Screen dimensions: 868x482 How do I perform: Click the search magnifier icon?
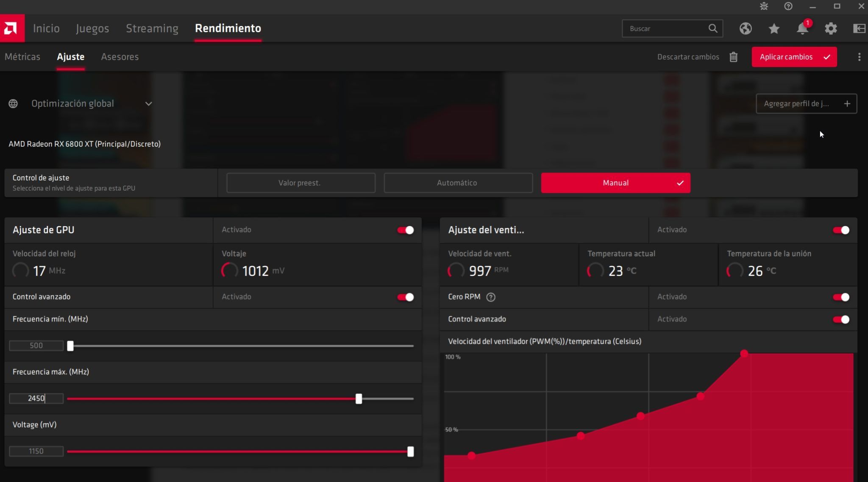[713, 28]
